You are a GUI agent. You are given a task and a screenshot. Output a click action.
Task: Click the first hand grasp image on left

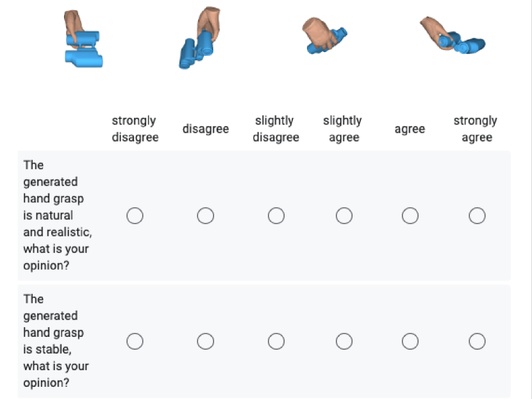83,38
